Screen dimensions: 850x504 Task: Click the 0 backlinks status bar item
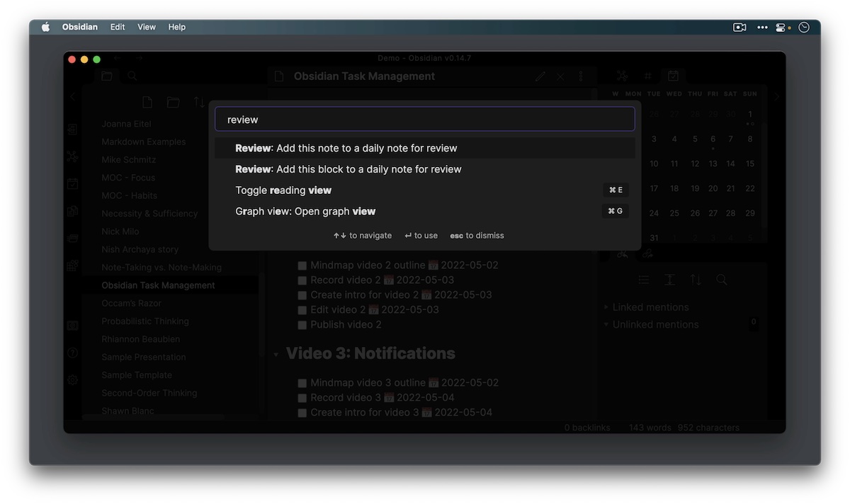pyautogui.click(x=587, y=428)
